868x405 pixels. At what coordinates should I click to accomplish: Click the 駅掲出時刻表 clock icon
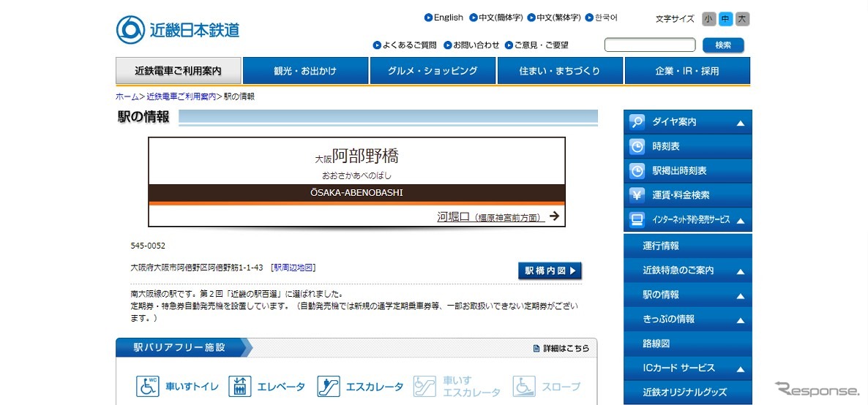pyautogui.click(x=637, y=170)
